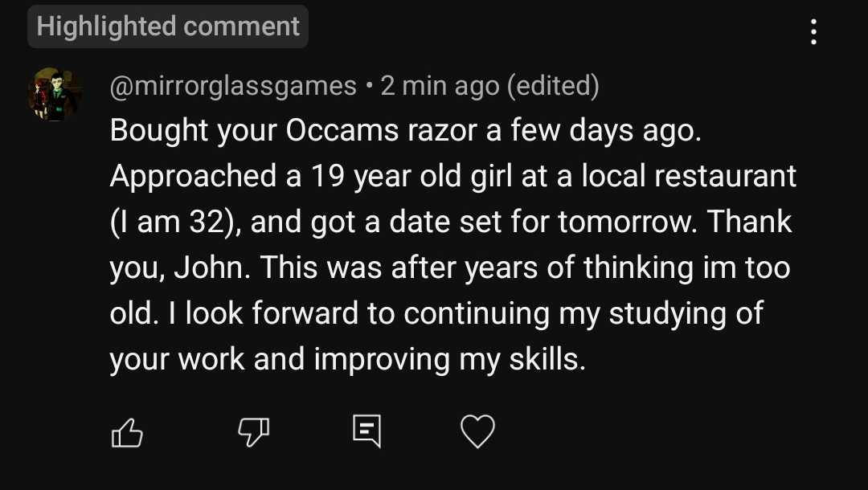Open the three-dot more options menu

point(814,31)
